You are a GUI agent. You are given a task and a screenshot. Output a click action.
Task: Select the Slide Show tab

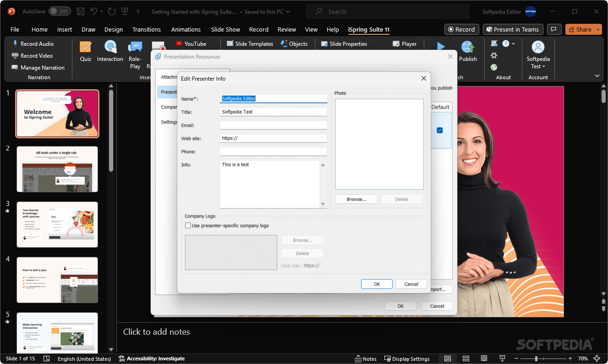(225, 29)
